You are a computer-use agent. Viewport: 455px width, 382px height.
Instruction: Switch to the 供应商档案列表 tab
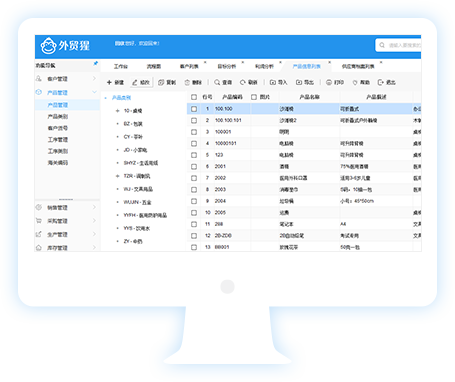(x=358, y=66)
